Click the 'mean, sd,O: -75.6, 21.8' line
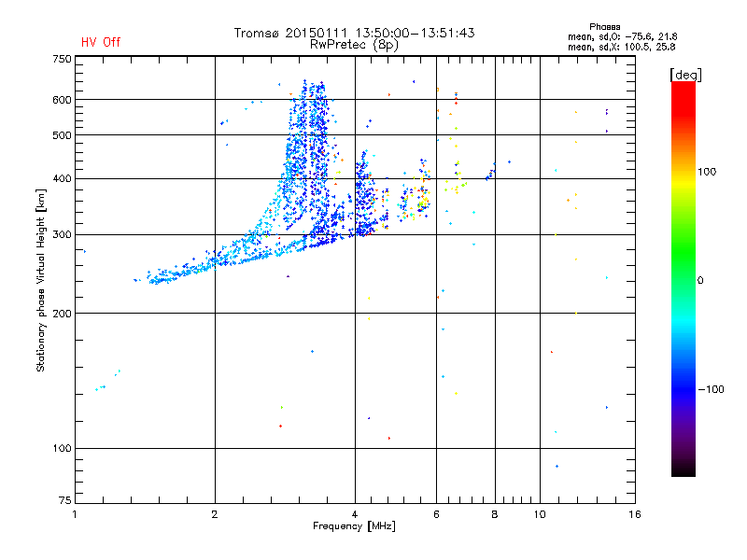This screenshot has width=747, height=560. [622, 36]
